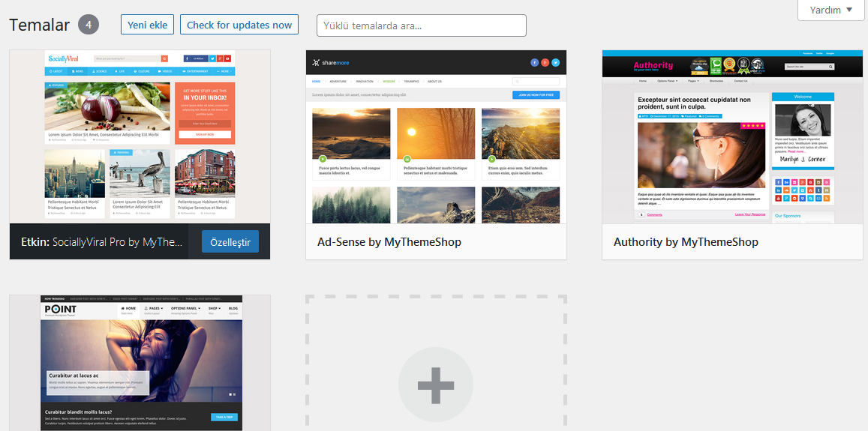
Task: Click the Yeni ekle button
Action: [147, 25]
